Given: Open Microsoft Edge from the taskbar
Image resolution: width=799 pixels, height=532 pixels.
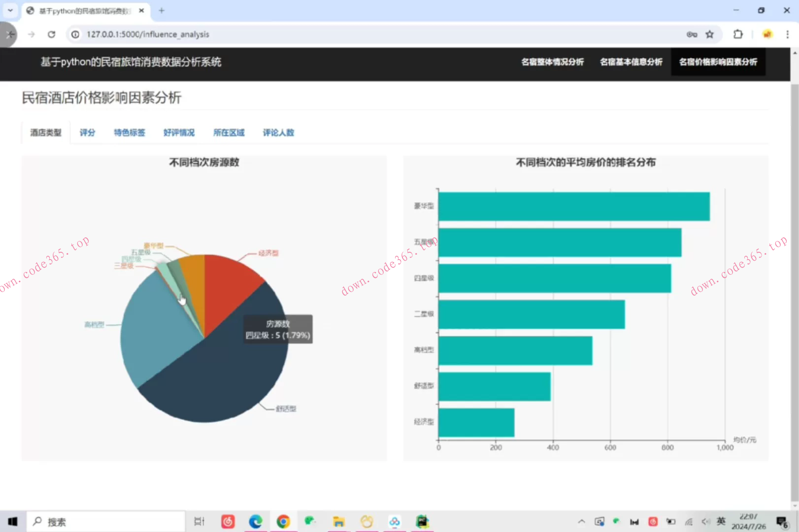Looking at the screenshot, I should click(255, 521).
